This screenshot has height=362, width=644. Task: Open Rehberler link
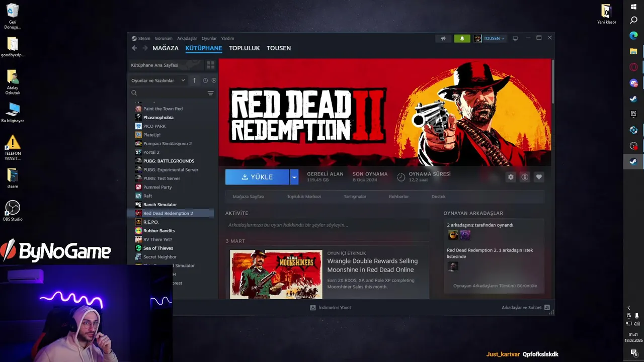pyautogui.click(x=399, y=197)
